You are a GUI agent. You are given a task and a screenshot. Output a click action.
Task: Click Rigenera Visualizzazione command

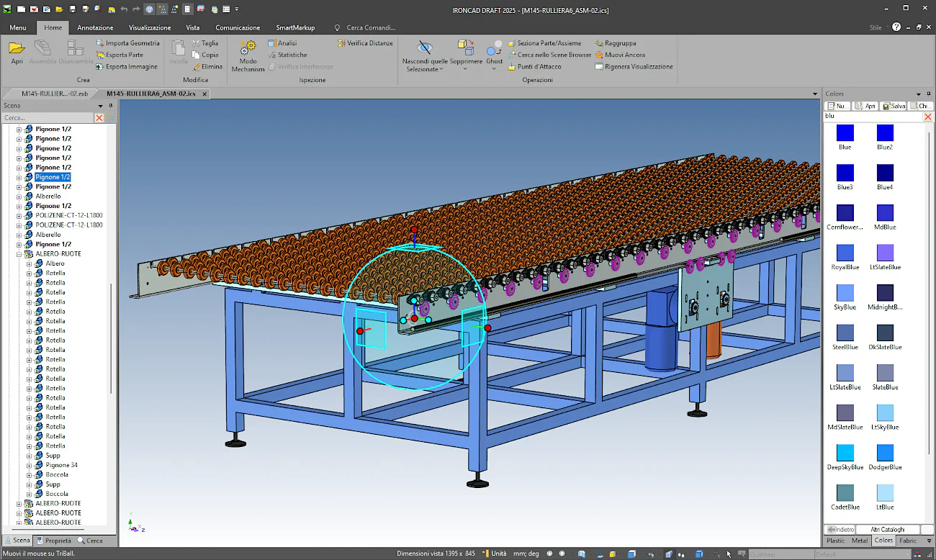click(634, 67)
